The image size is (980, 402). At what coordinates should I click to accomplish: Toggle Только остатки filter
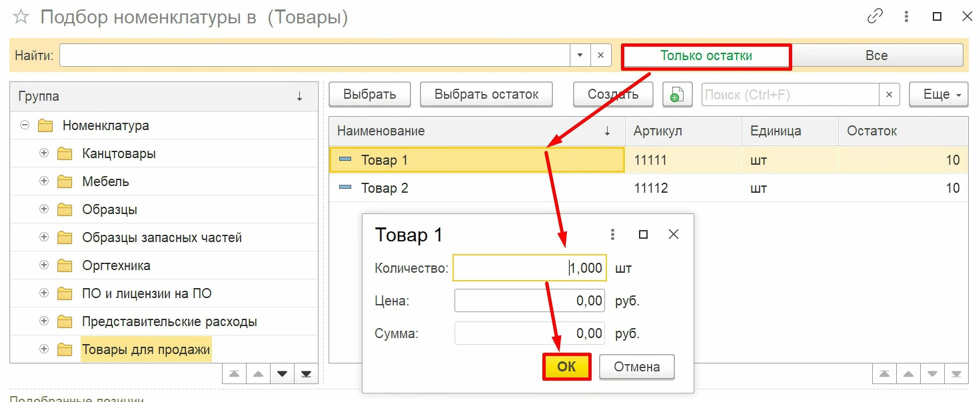tap(706, 56)
